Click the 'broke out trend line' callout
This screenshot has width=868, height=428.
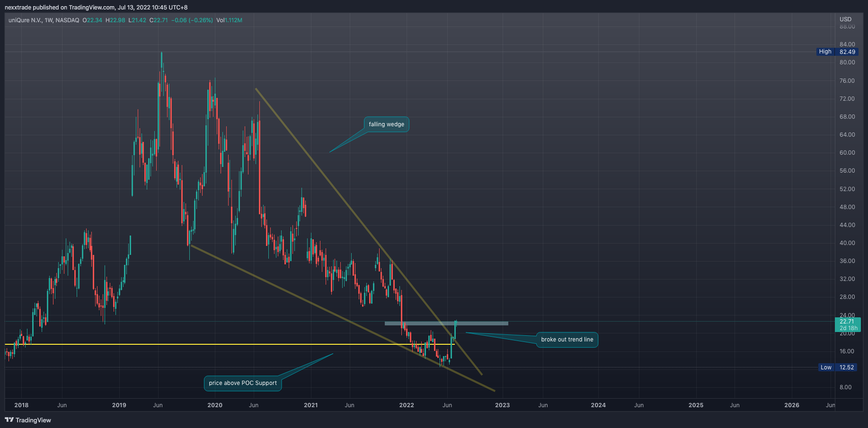pyautogui.click(x=567, y=340)
